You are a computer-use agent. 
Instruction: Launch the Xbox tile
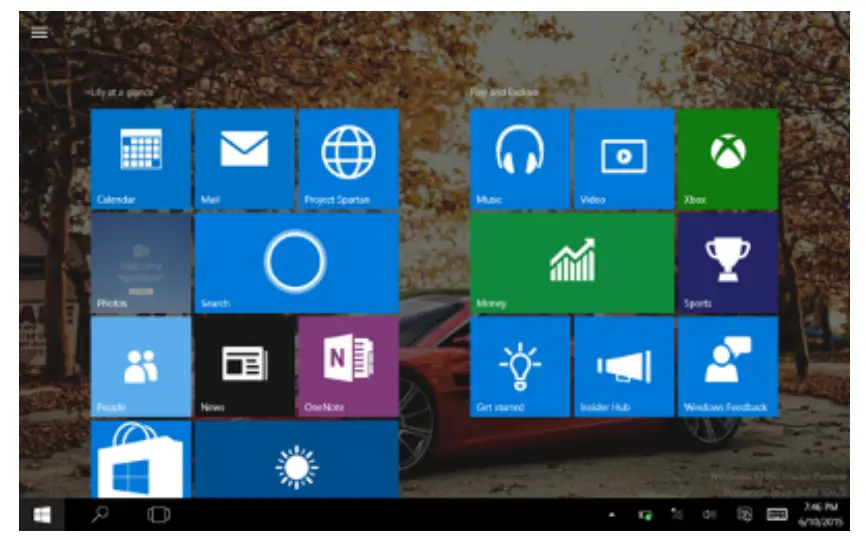(728, 159)
